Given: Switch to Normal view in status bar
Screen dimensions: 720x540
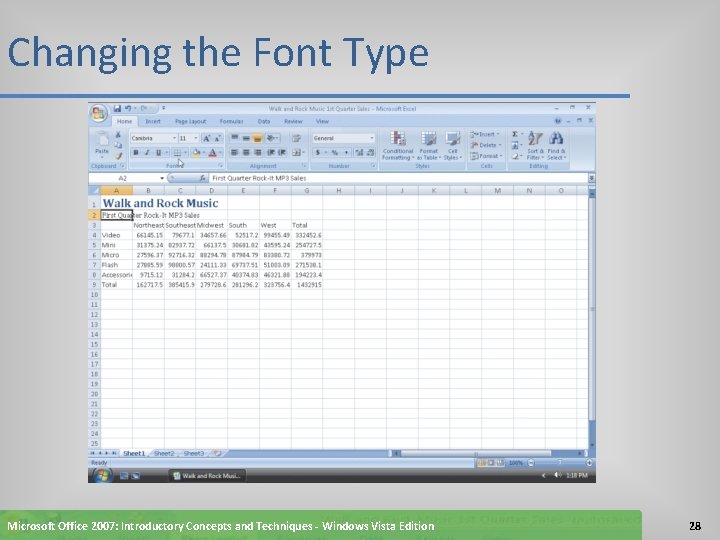Looking at the screenshot, I should tap(482, 463).
